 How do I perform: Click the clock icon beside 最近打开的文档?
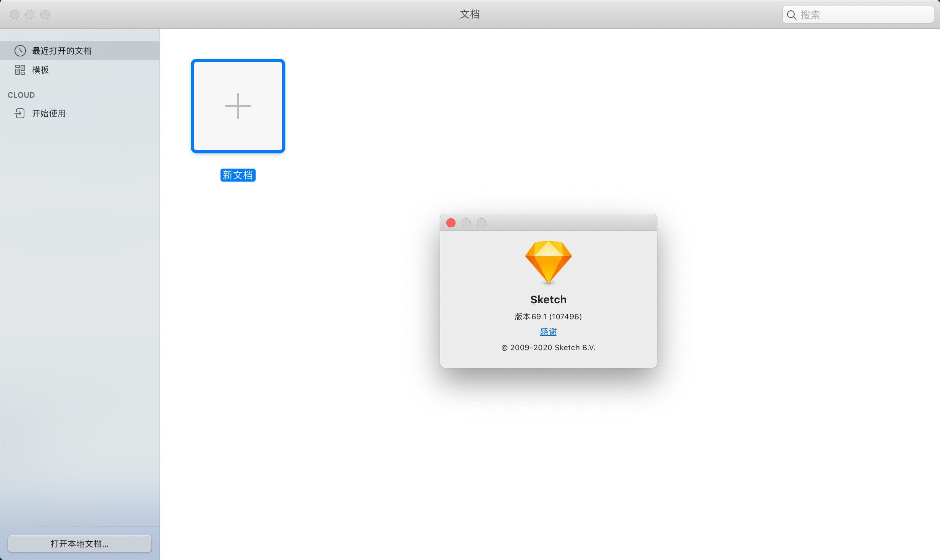pyautogui.click(x=20, y=51)
